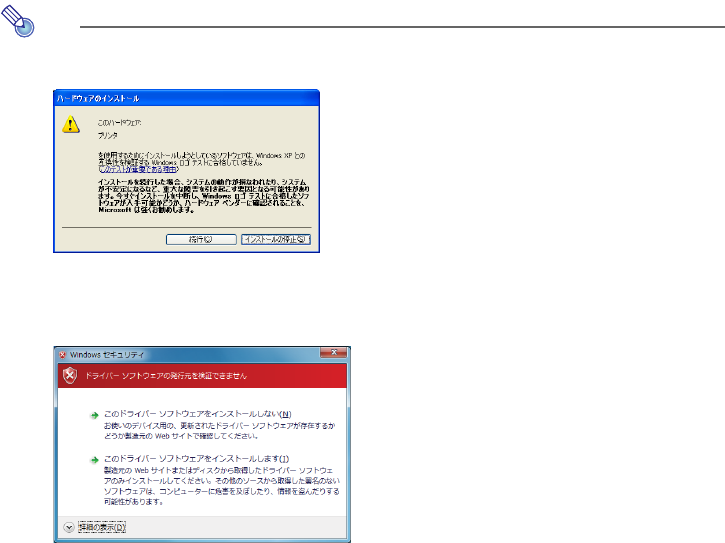This screenshot has height=543, width=725.
Task: Click the description under the do-not-install option
Action: click(219, 431)
